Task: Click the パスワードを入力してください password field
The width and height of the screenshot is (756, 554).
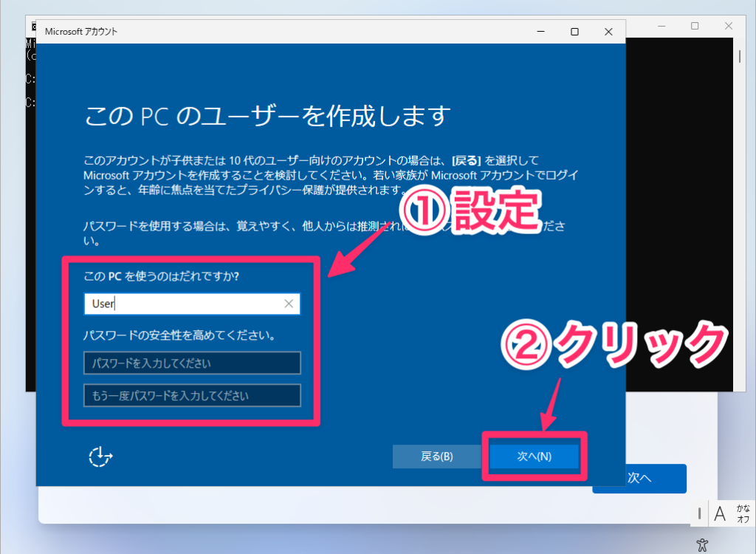Action: click(192, 363)
